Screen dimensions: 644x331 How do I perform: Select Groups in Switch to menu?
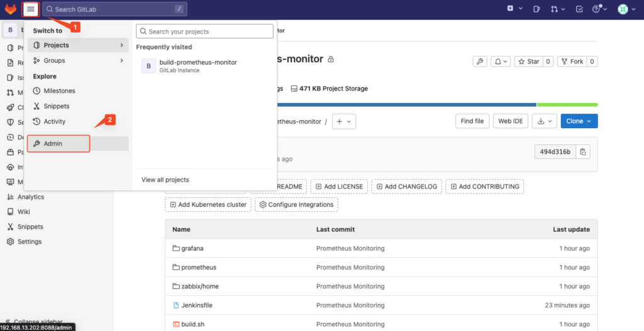(78, 60)
